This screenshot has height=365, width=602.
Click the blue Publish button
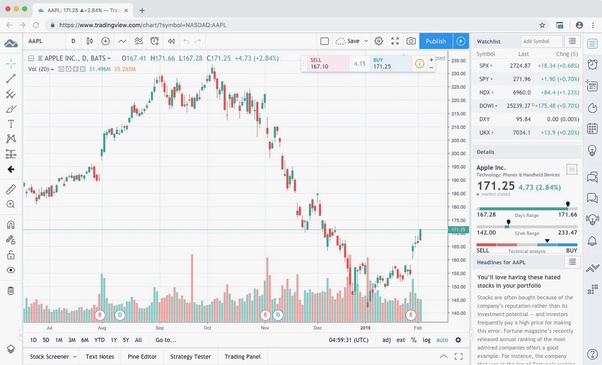click(435, 41)
